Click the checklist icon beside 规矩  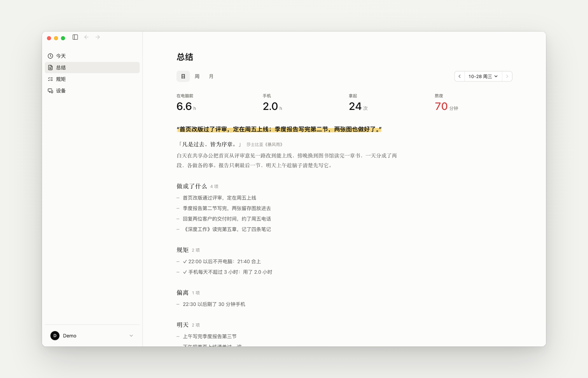tap(50, 79)
